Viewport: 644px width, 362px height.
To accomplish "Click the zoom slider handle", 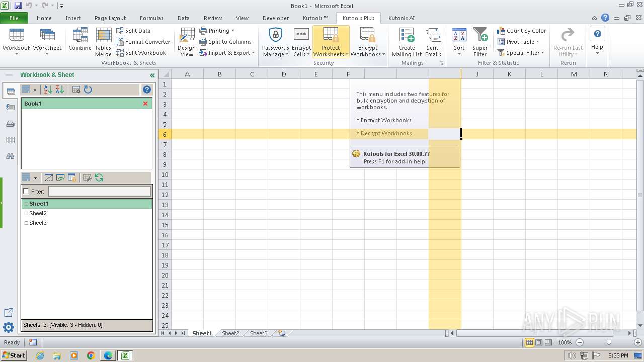I will (608, 342).
